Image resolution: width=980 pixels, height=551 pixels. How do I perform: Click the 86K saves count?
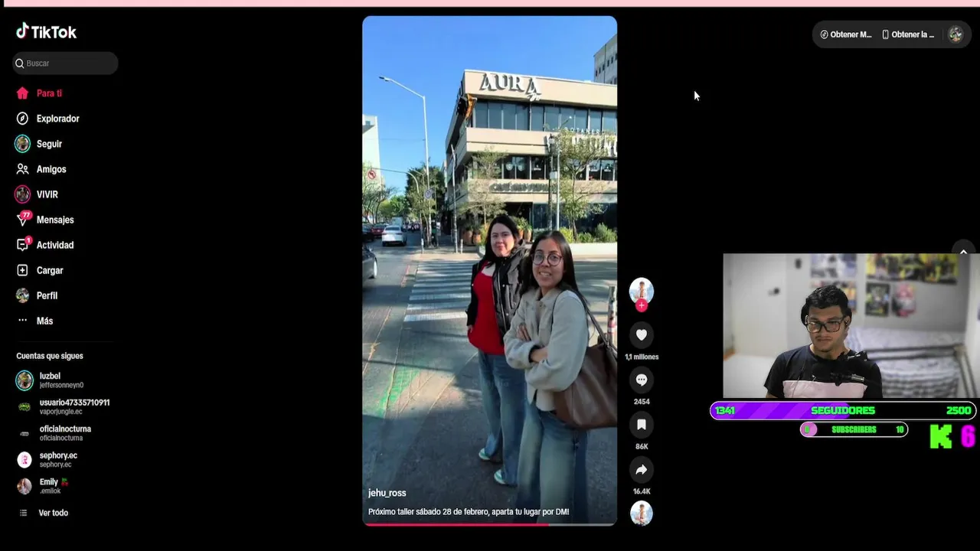click(642, 446)
